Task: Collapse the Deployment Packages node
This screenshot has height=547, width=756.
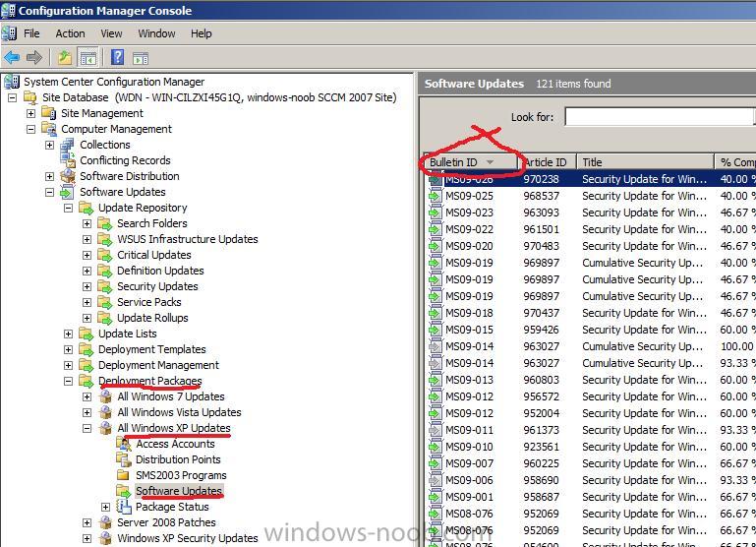Action: tap(69, 381)
